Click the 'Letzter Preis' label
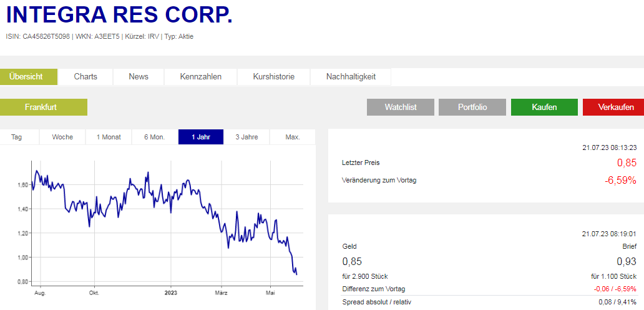This screenshot has height=310, width=644. (361, 162)
